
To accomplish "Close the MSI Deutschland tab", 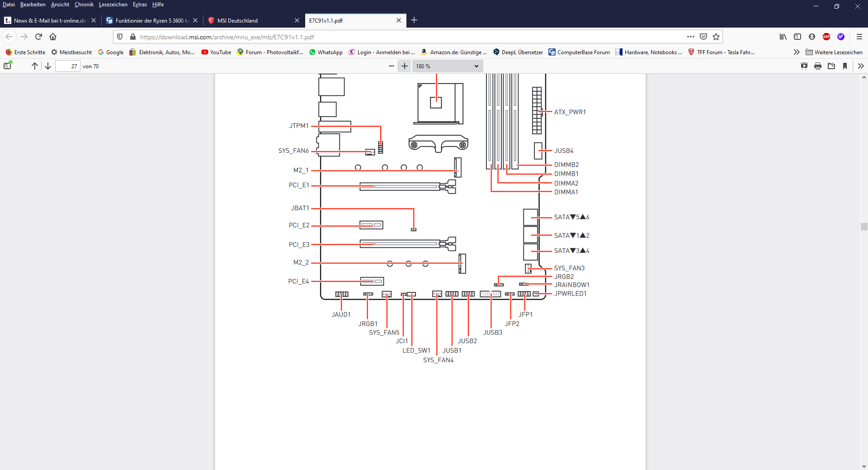I will (x=297, y=20).
